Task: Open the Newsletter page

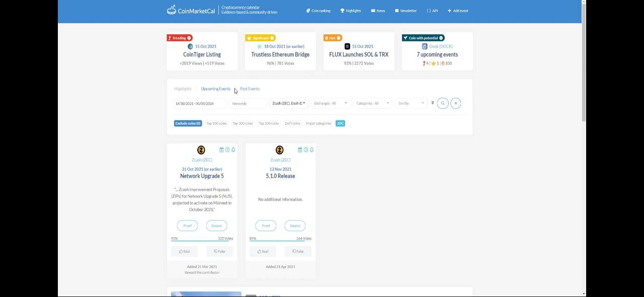Action: 406,11
